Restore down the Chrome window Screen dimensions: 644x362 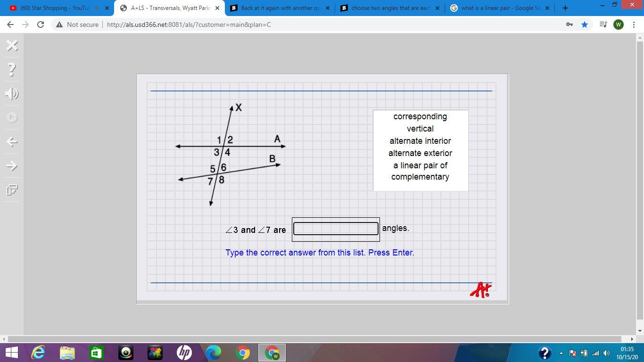click(615, 5)
